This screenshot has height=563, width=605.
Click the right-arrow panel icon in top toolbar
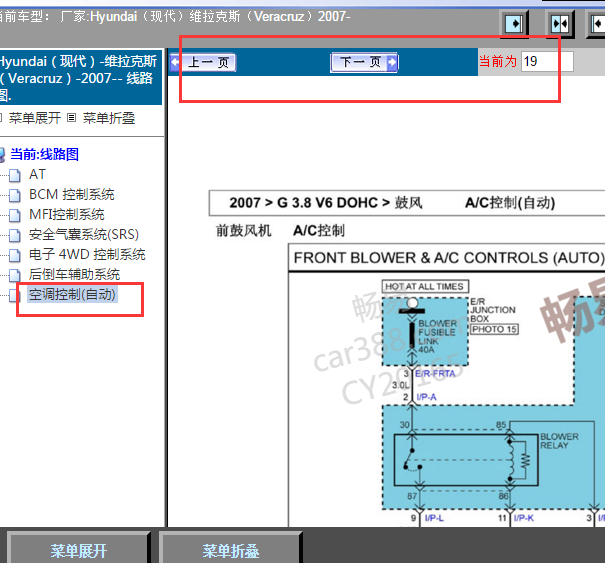coord(514,24)
